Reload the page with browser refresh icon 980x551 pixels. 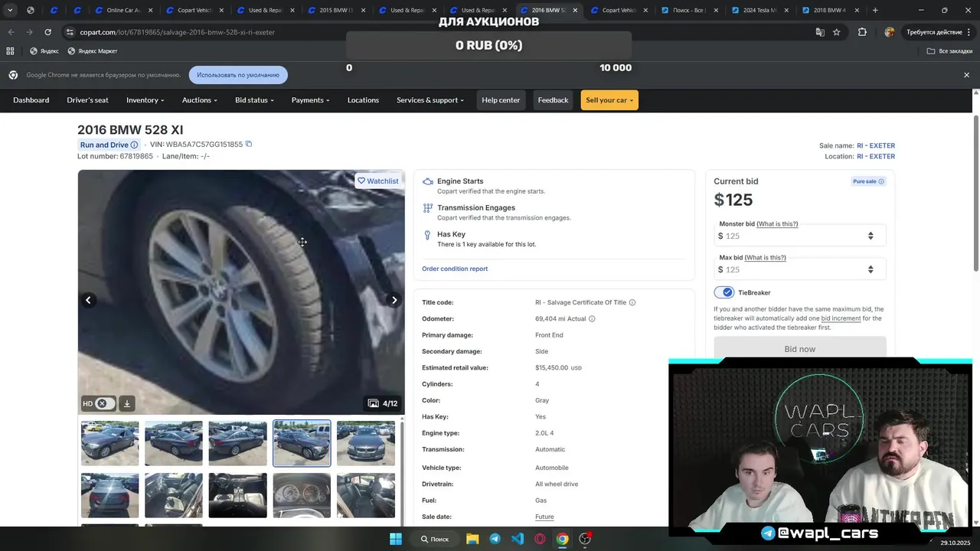(47, 32)
